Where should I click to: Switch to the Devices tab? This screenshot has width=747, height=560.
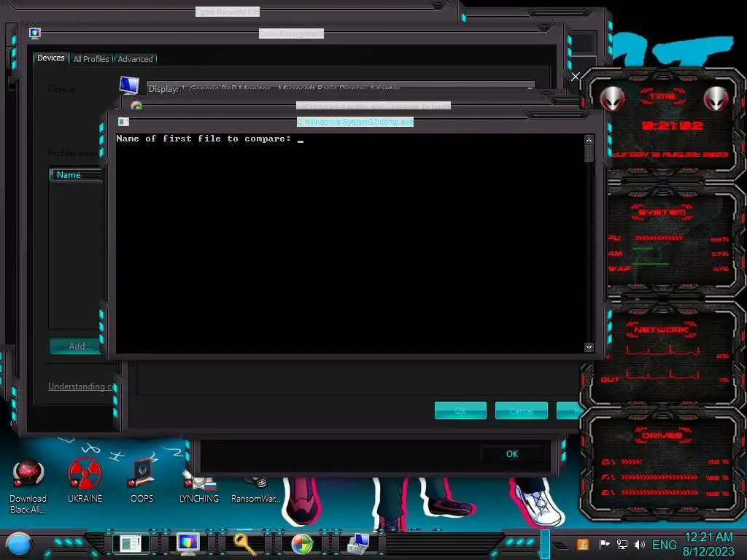(51, 58)
